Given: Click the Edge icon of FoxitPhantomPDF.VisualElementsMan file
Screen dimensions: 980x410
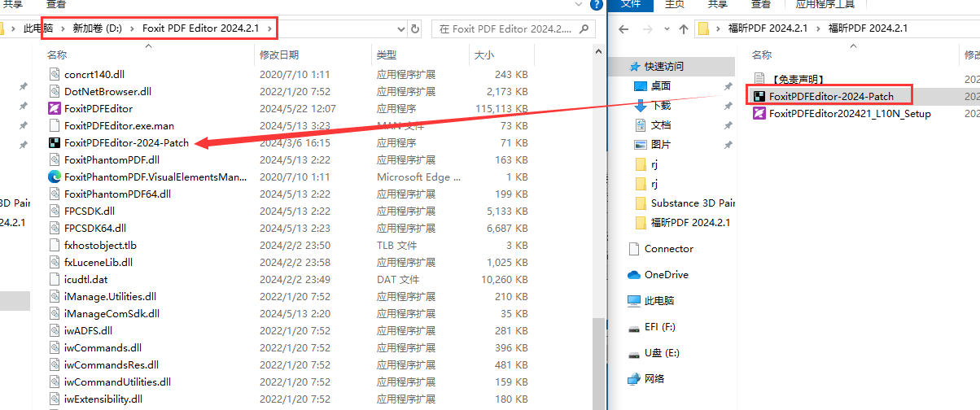Looking at the screenshot, I should coord(55,177).
